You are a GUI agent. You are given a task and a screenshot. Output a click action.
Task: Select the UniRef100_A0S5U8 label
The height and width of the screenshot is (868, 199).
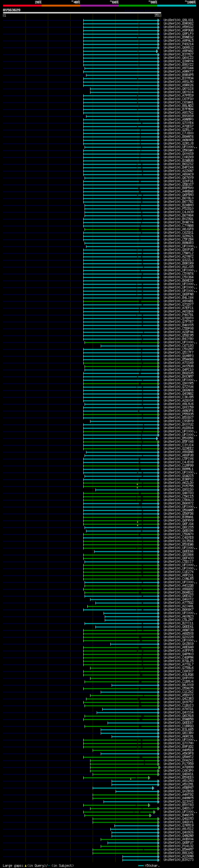[x=178, y=366]
